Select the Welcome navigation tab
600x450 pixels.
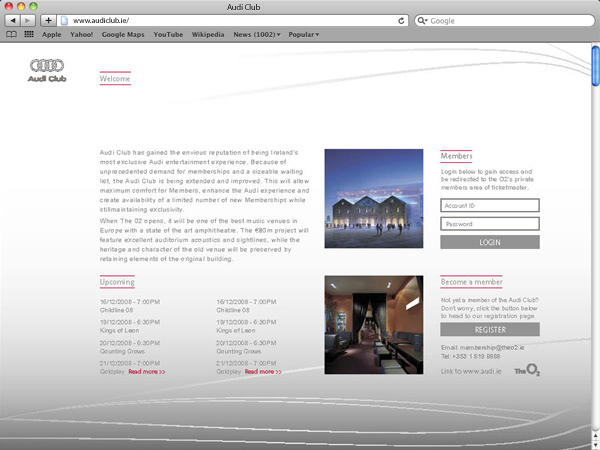point(115,78)
